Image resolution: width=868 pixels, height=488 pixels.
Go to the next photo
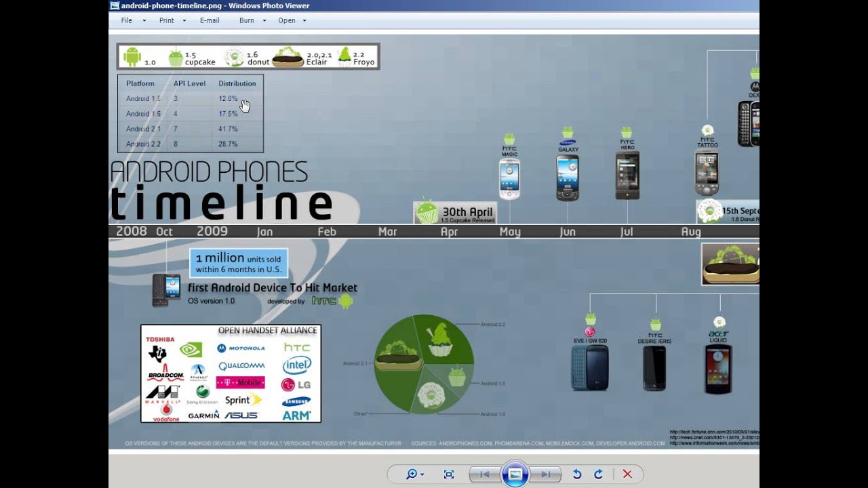(545, 474)
